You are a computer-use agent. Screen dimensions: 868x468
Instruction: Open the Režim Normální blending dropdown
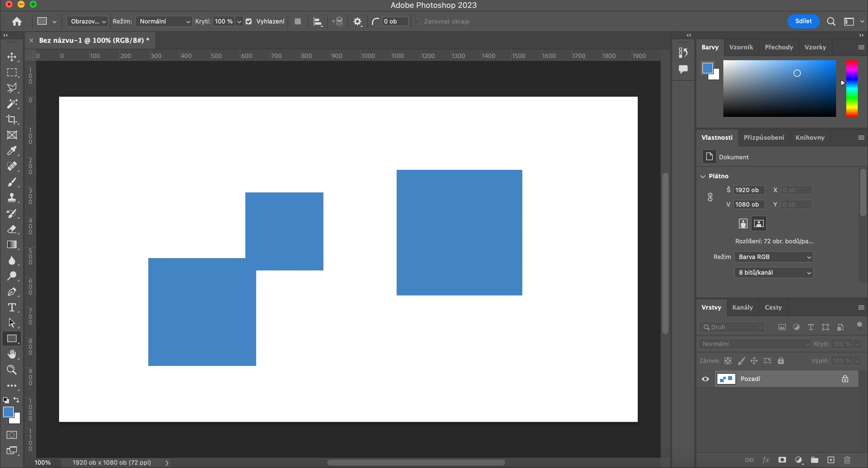[164, 22]
